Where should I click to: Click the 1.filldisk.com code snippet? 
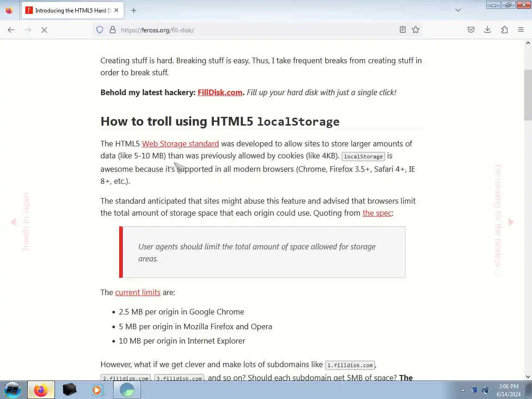[350, 365]
